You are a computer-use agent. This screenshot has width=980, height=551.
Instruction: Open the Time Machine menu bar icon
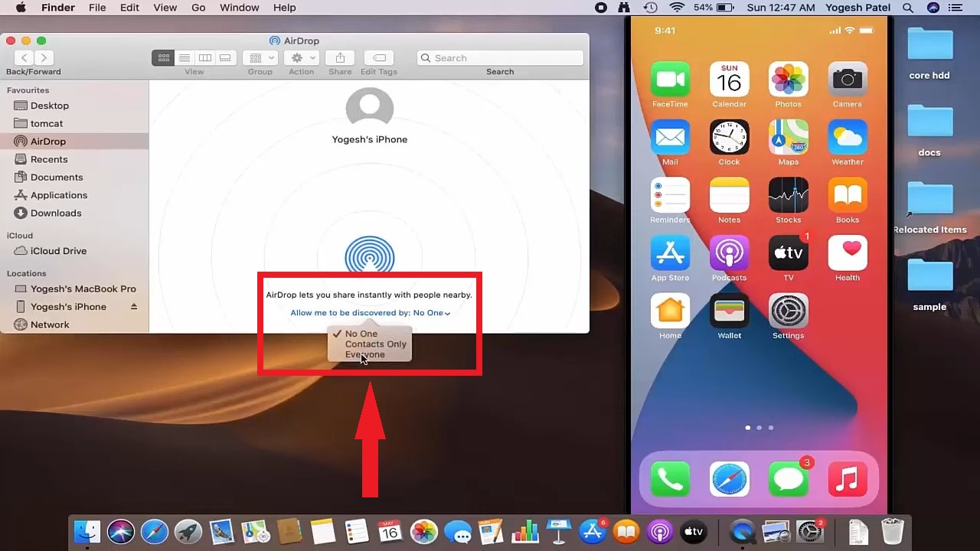[x=650, y=8]
